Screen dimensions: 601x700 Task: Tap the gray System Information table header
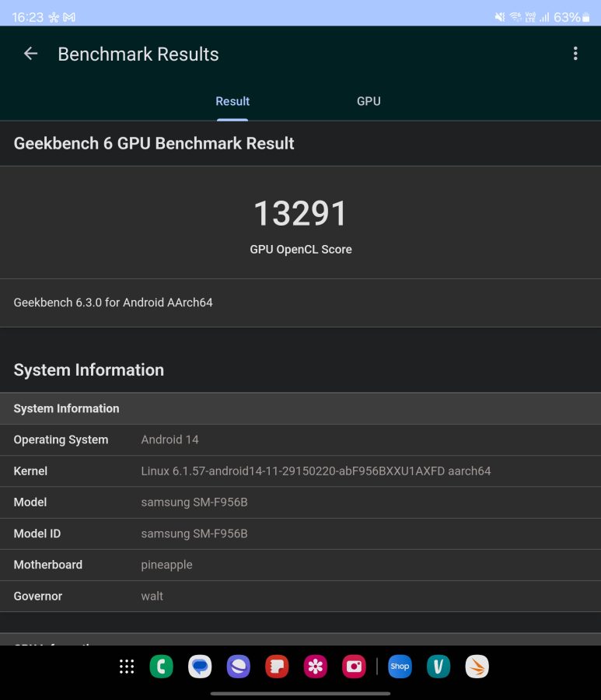300,408
